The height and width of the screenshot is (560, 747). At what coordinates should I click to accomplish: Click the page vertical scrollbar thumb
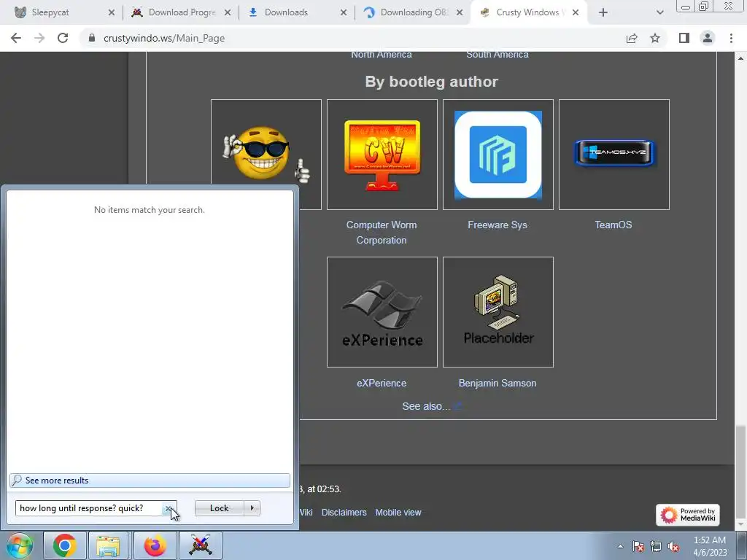(740, 472)
